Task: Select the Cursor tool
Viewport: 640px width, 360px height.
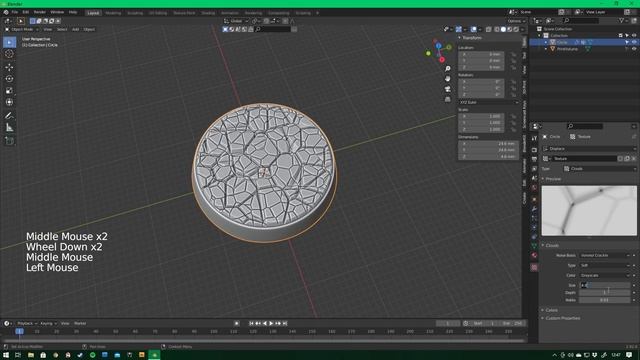Action: click(9, 53)
